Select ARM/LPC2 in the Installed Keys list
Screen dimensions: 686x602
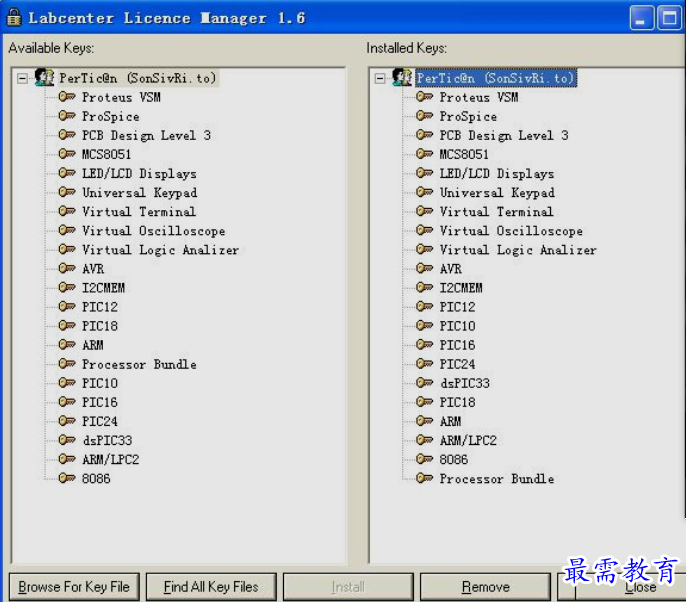(x=468, y=440)
